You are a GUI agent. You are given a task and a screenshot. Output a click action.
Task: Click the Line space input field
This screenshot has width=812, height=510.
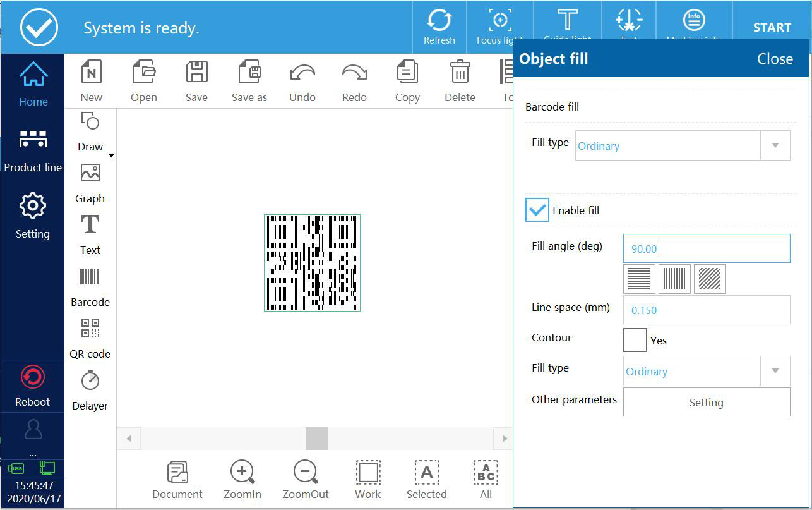(707, 310)
